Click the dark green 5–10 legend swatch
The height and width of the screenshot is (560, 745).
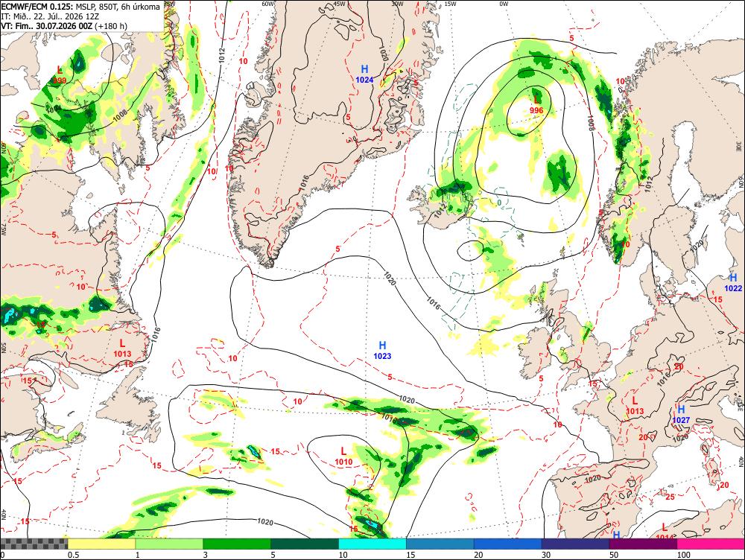[305, 544]
